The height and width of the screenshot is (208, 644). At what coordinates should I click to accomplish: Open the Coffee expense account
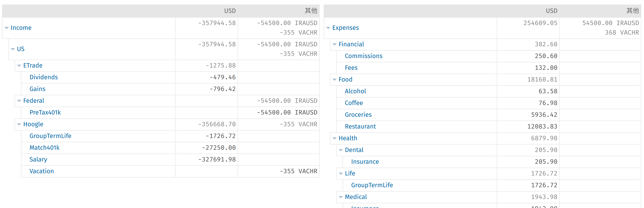click(353, 103)
